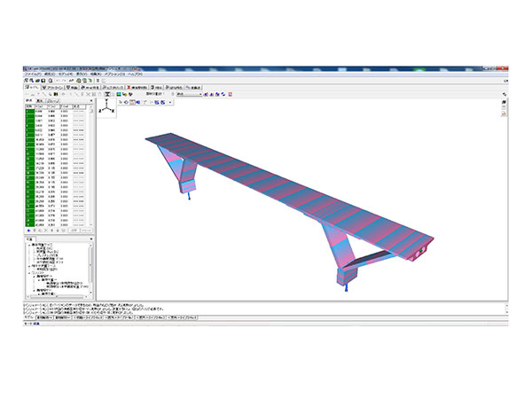
Task: Click the blue plus icon below the table
Action: pyautogui.click(x=29, y=231)
